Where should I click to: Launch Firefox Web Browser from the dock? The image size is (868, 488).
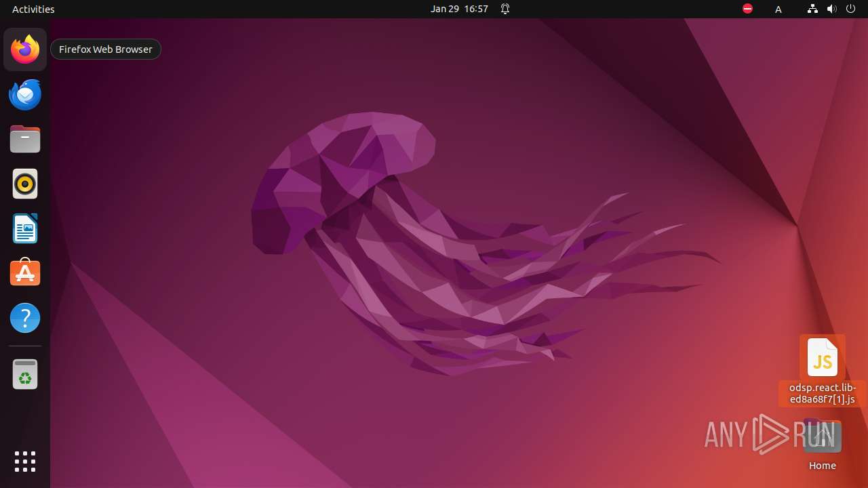[25, 49]
